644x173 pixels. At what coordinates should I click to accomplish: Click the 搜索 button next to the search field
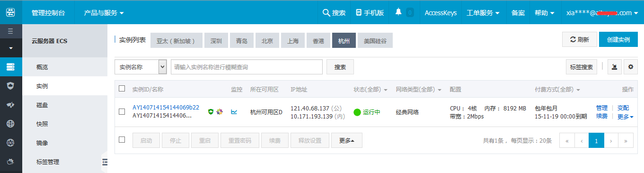pyautogui.click(x=340, y=67)
